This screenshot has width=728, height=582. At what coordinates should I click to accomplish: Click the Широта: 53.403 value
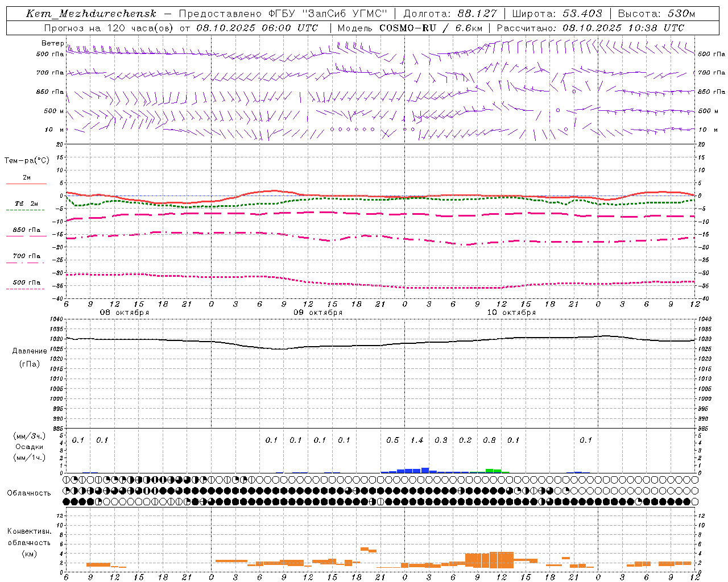coord(557,14)
